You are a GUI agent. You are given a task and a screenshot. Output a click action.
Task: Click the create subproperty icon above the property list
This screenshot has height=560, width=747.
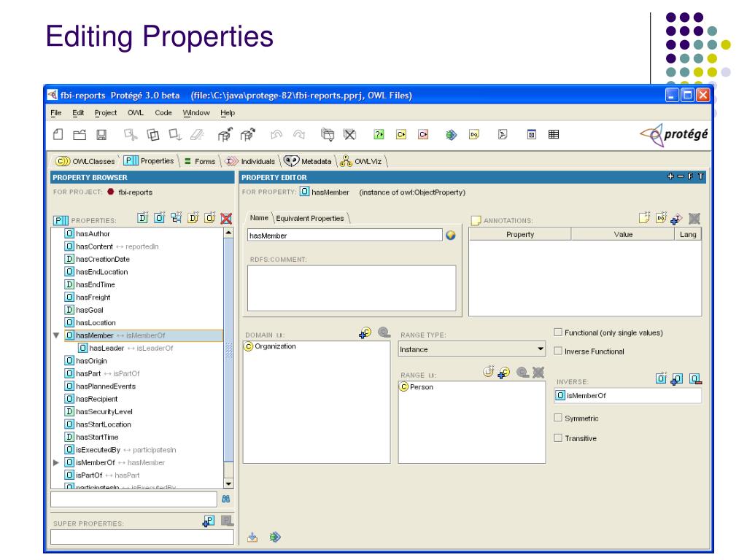click(x=177, y=218)
